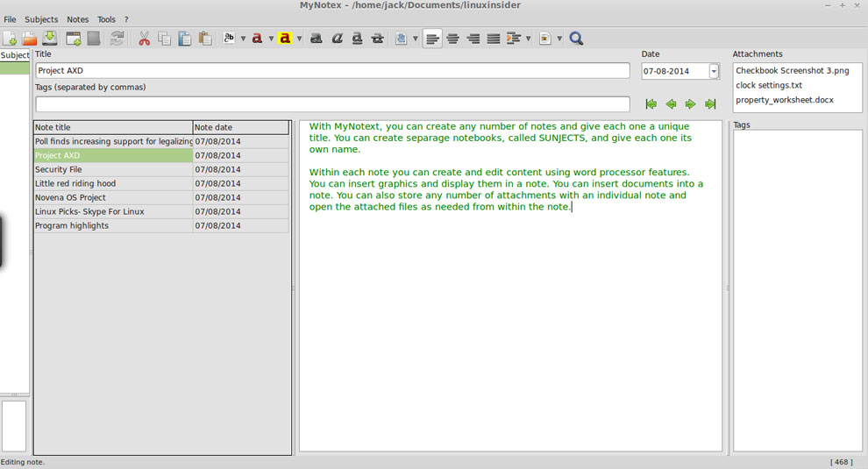This screenshot has width=868, height=469.
Task: Apply yellow highlight color
Action: 285,39
